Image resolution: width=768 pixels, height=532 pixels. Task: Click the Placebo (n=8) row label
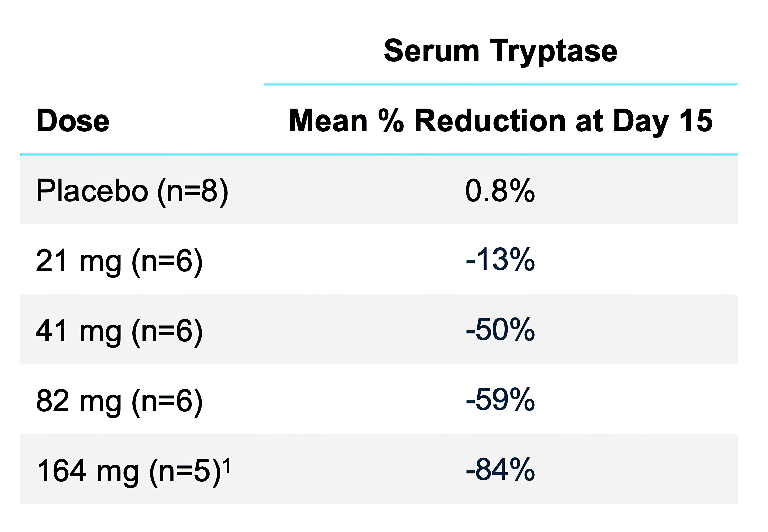point(132,191)
